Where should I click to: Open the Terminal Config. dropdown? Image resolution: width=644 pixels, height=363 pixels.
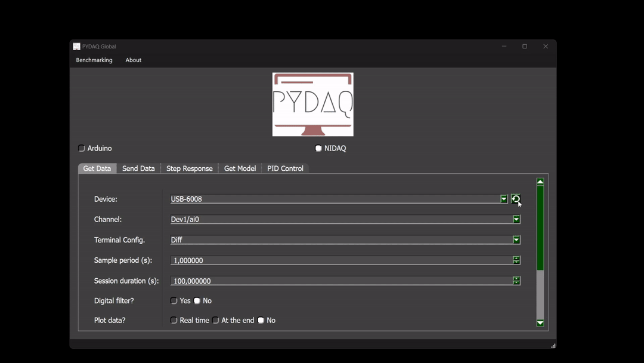(x=516, y=240)
